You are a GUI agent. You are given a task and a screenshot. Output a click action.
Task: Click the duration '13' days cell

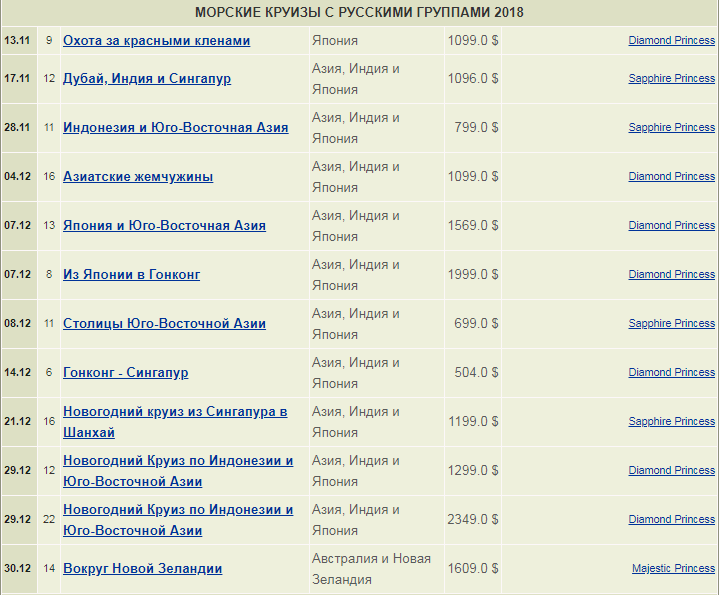coord(49,226)
